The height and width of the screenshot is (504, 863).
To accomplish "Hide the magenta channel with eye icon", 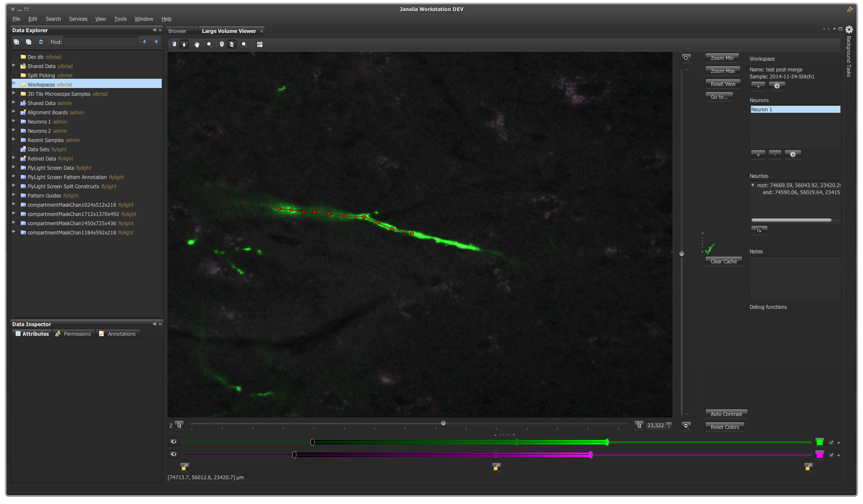I will 174,454.
